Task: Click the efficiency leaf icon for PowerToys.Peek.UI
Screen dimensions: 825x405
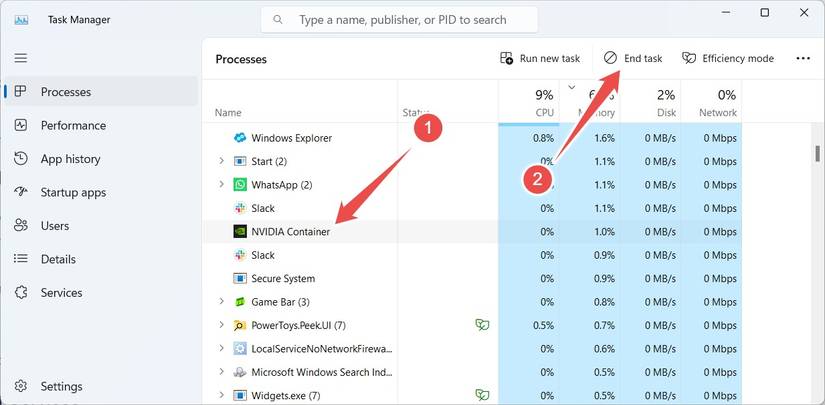Action: [482, 325]
